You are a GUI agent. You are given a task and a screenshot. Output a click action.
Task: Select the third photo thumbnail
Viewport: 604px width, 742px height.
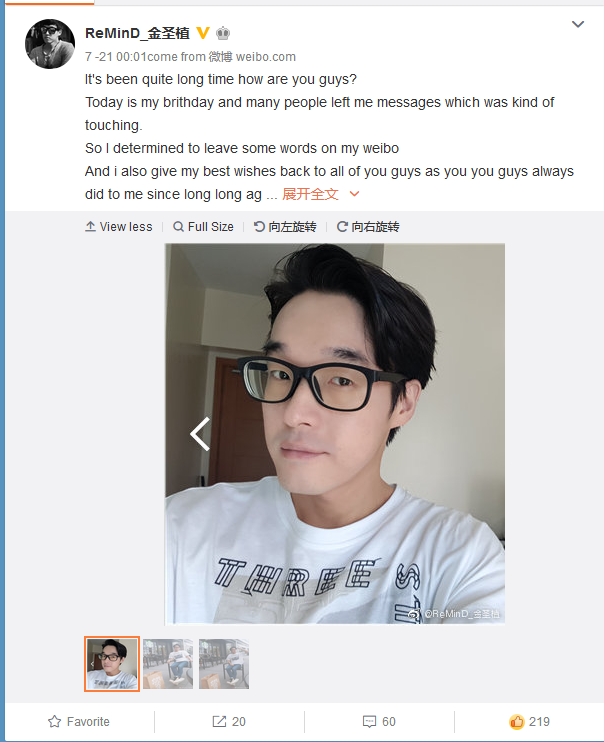point(224,664)
